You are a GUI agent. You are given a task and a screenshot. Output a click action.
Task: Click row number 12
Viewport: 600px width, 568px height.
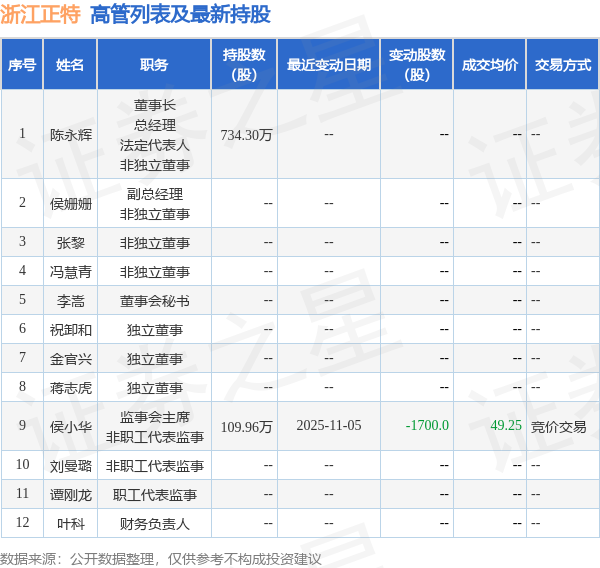pyautogui.click(x=22, y=523)
